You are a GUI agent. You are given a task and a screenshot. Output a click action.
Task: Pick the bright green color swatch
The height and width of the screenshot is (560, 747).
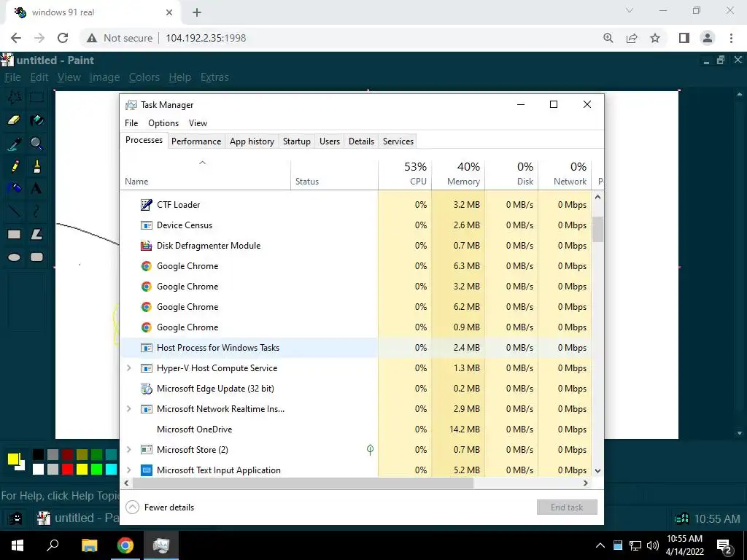click(97, 470)
